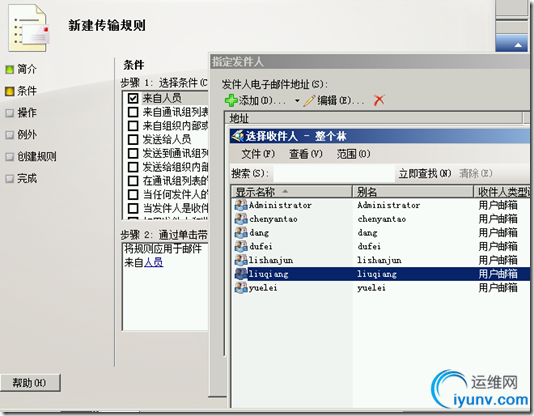This screenshot has width=534, height=416.
Task: Click the dufei user mailbox icon
Action: click(241, 246)
